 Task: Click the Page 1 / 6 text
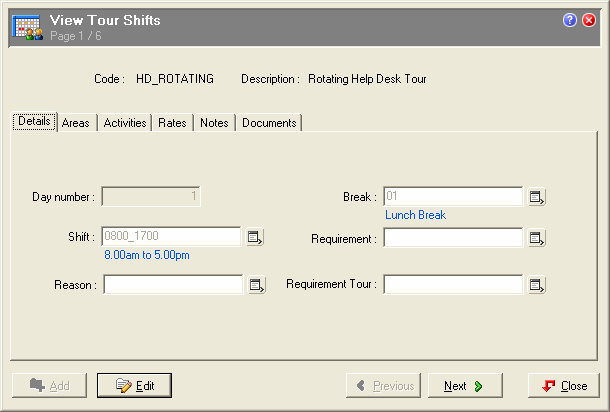tap(76, 36)
